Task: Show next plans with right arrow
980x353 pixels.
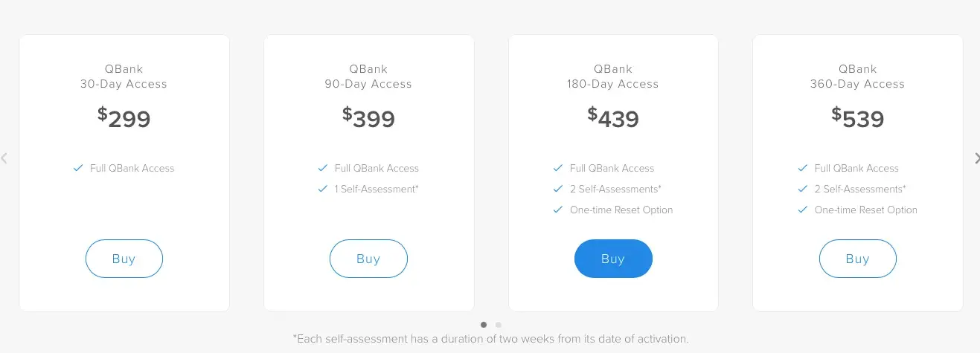Action: point(976,158)
